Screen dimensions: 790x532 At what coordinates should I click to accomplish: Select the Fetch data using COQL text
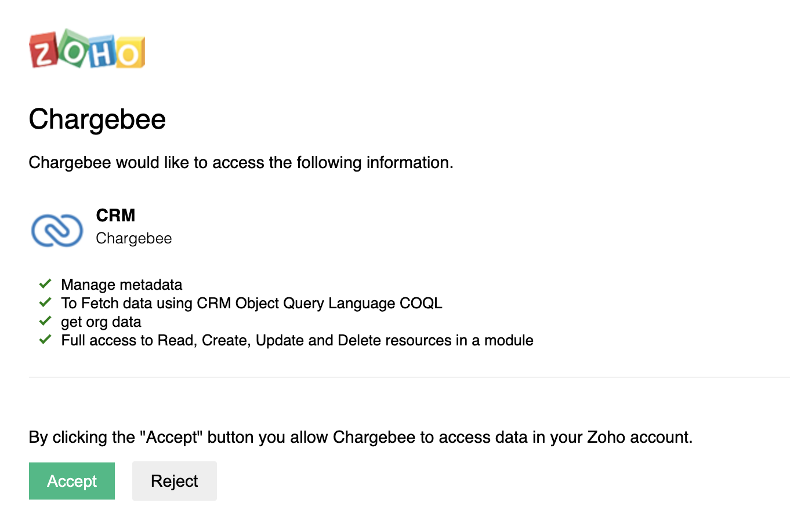251,303
